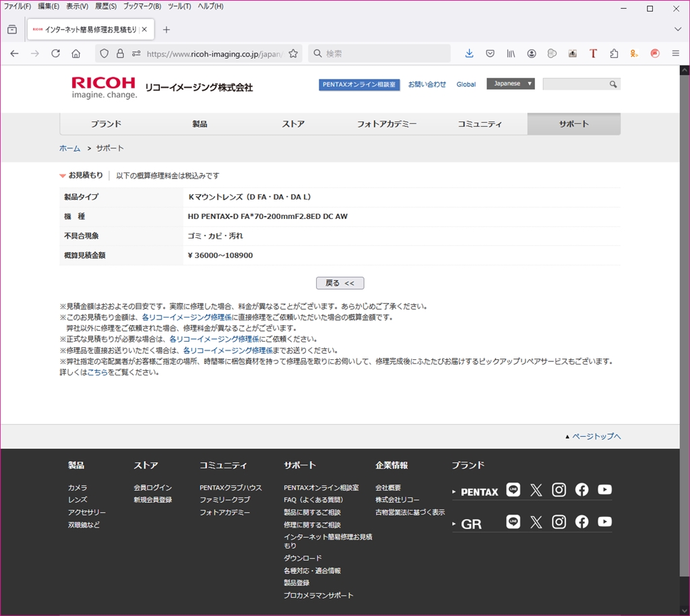Open the Firefox View tabs icon
The height and width of the screenshot is (616, 690).
pyautogui.click(x=12, y=30)
